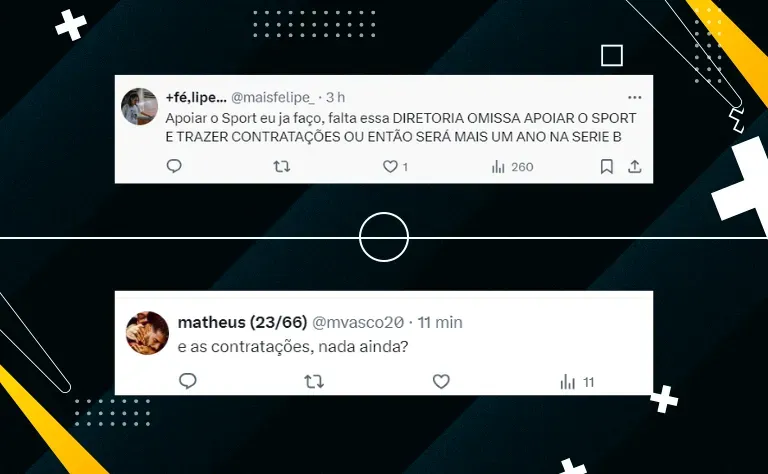Reply to the @maisfelipe_ tweet
768x474 pixels.
coord(174,166)
